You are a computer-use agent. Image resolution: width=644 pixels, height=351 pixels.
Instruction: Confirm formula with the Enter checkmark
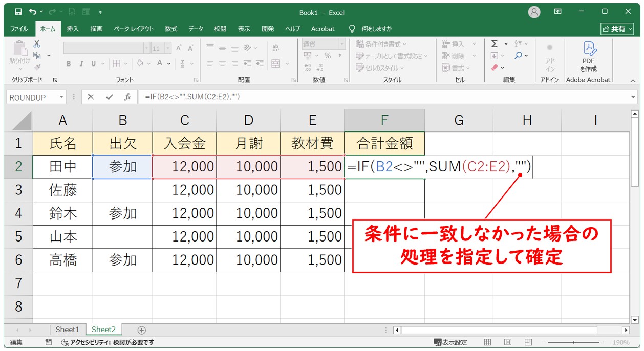pyautogui.click(x=109, y=97)
